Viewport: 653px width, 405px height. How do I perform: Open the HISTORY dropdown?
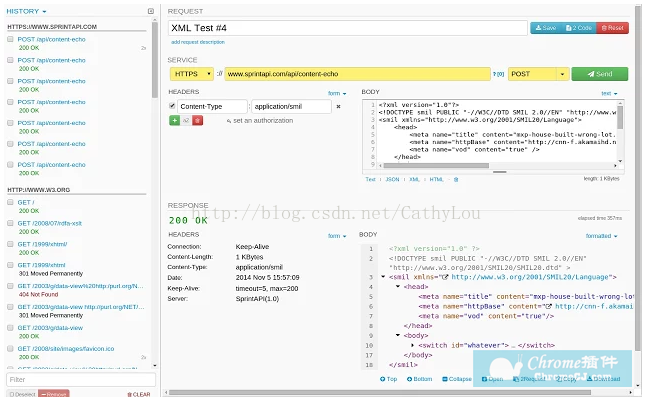[26, 11]
